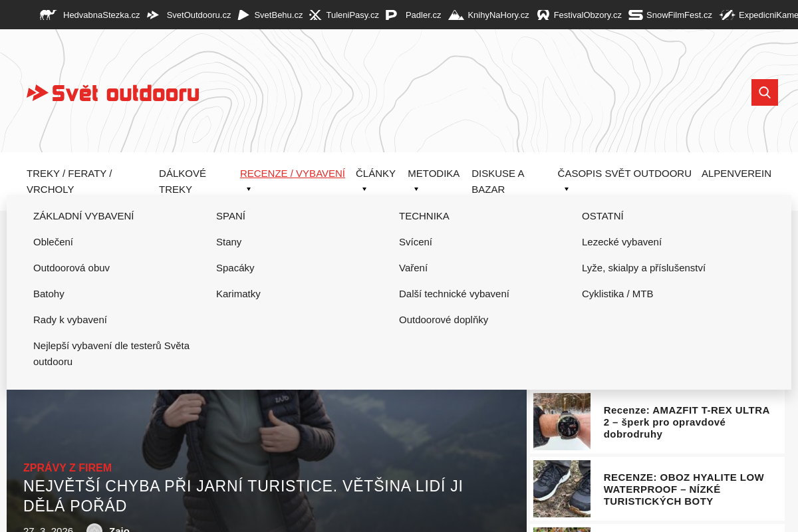Click the KnihyNaHory.cz mountain icon
This screenshot has width=798, height=532.
[x=456, y=14]
